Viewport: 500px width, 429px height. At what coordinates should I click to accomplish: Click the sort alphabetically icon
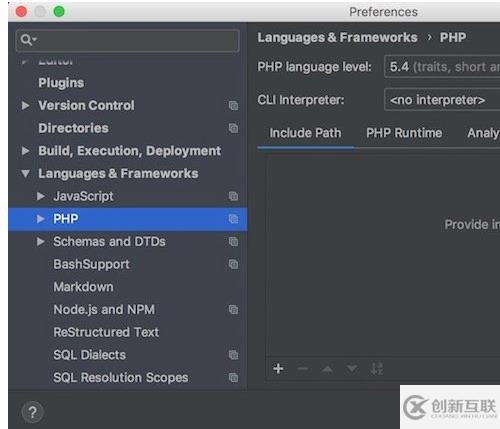(377, 369)
